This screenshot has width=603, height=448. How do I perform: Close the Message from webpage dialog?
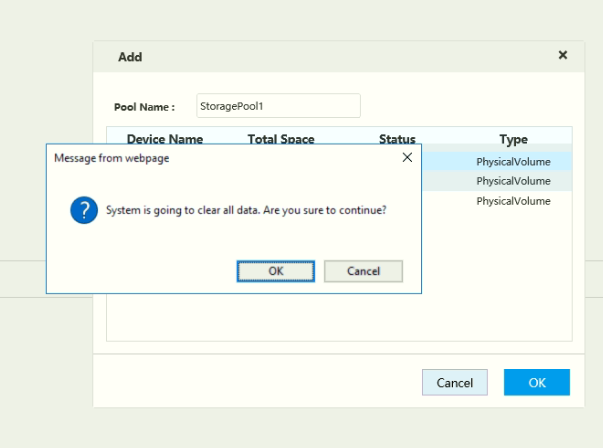click(407, 157)
